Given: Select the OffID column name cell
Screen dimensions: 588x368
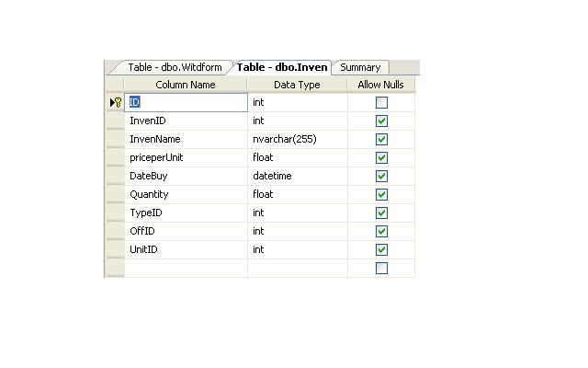Looking at the screenshot, I should click(186, 231).
